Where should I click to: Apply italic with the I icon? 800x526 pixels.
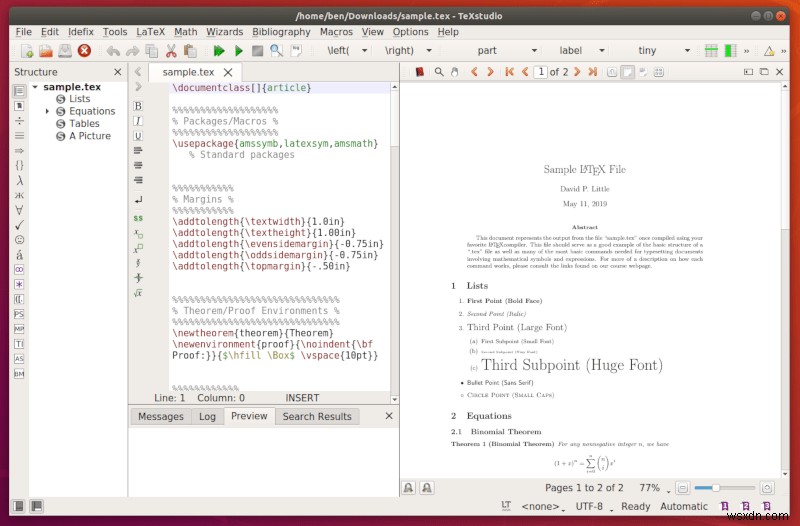coord(138,121)
